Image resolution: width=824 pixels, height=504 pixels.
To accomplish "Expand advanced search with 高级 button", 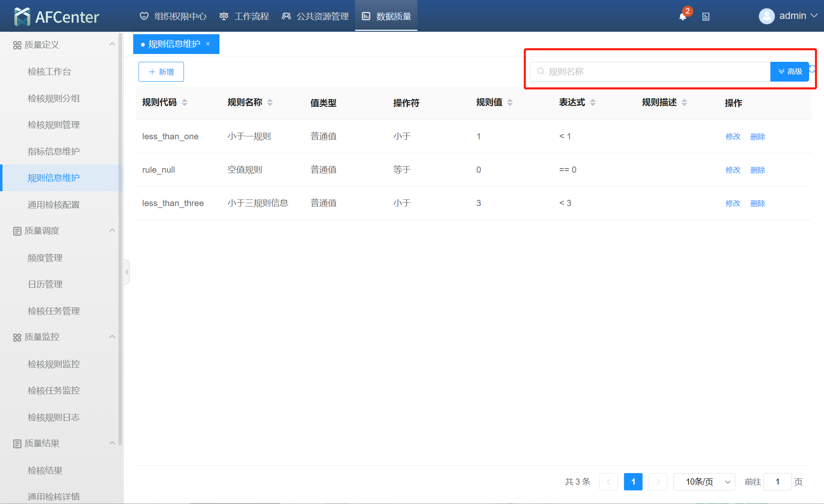I will click(789, 72).
